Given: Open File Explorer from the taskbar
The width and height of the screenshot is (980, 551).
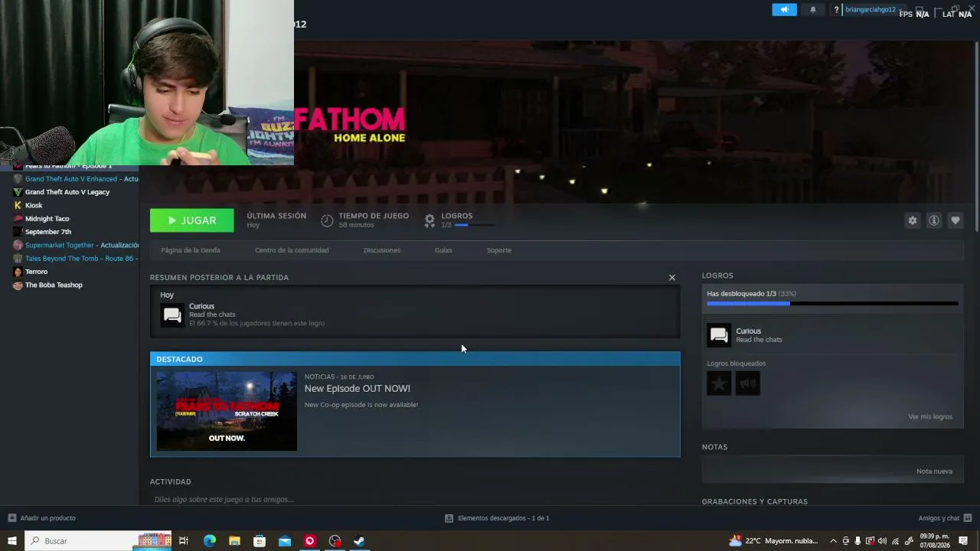Looking at the screenshot, I should click(234, 541).
